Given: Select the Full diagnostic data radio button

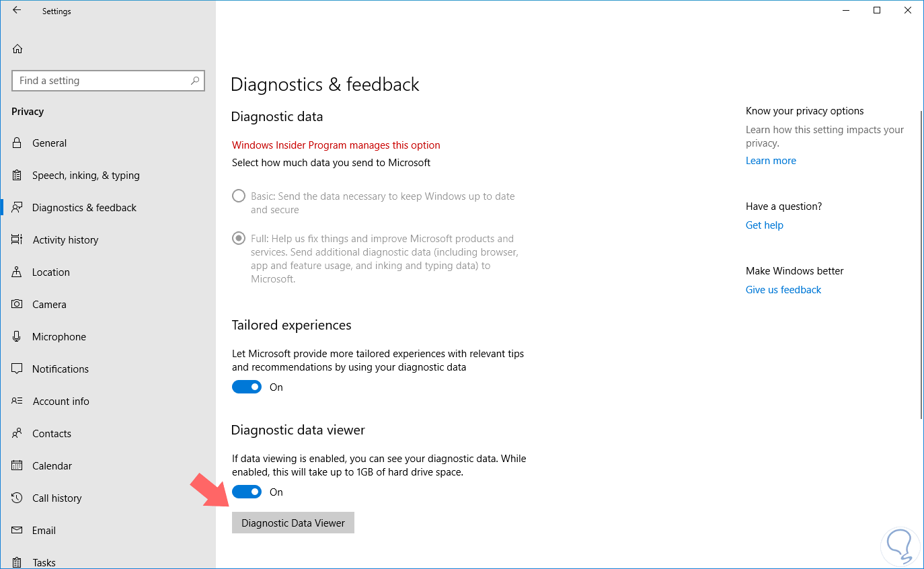Looking at the screenshot, I should tap(239, 238).
